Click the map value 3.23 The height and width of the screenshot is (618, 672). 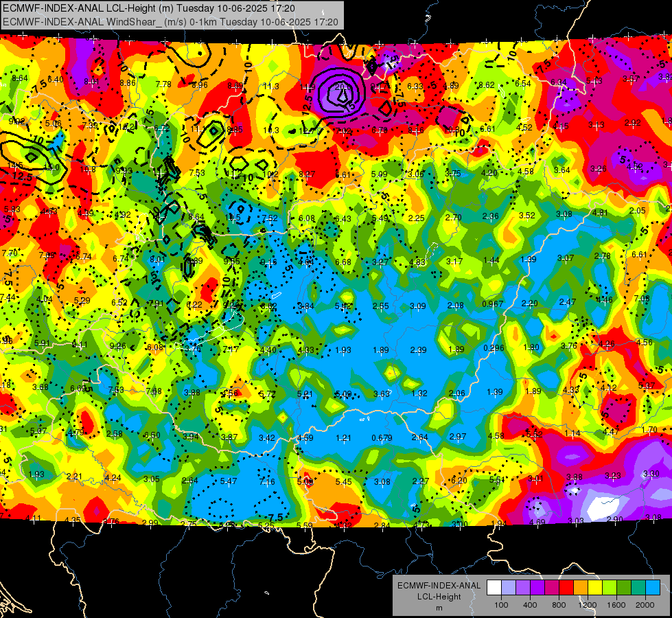pyautogui.click(x=613, y=476)
